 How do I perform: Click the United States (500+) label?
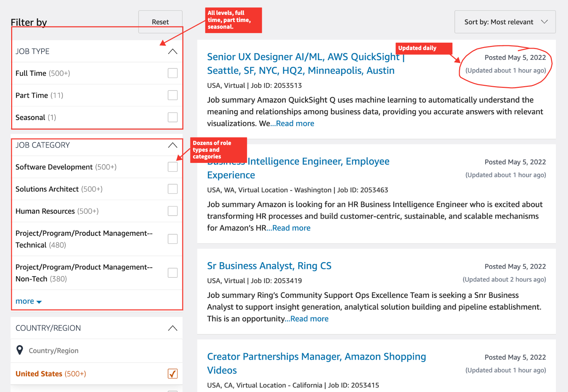pos(51,374)
